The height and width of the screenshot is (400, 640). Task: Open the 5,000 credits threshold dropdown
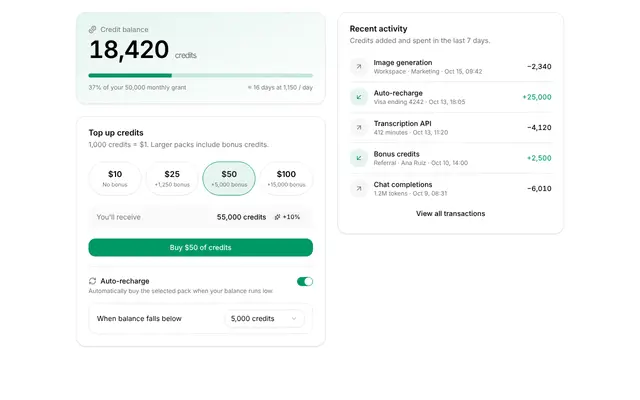pyautogui.click(x=264, y=318)
